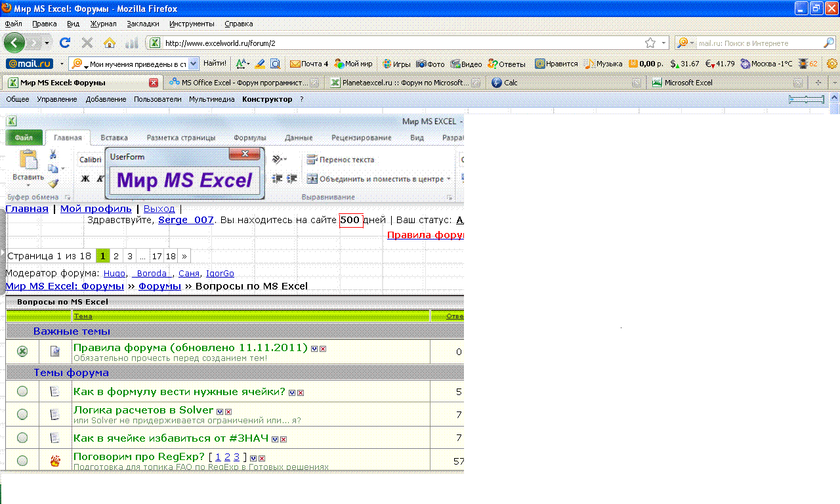Click the @mail.ru logo in toolbar

tap(29, 64)
